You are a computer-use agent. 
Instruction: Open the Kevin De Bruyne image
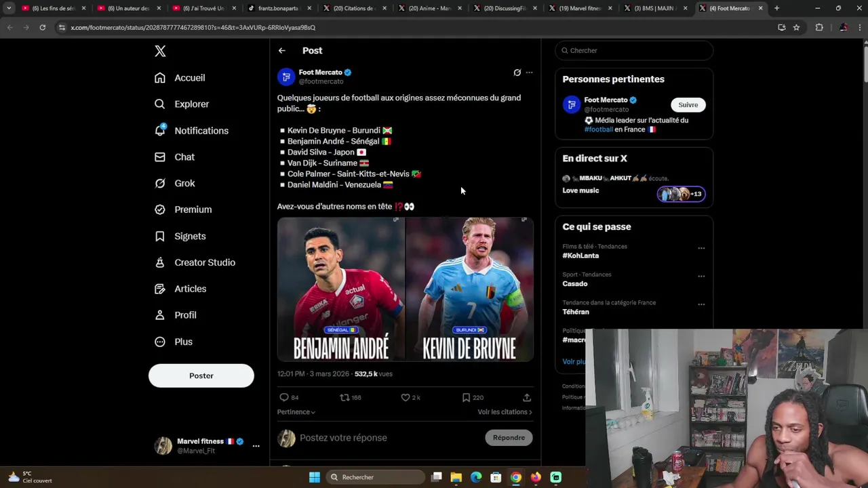pyautogui.click(x=470, y=289)
